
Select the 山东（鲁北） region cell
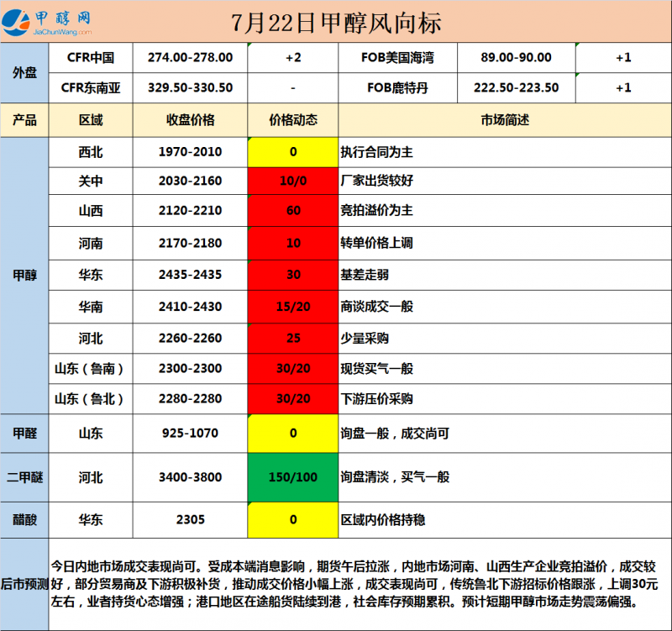tap(91, 399)
